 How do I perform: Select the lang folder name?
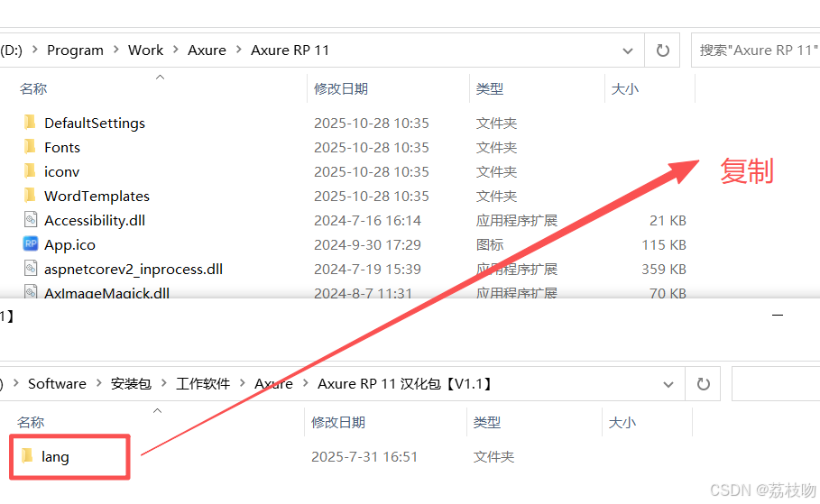[55, 457]
